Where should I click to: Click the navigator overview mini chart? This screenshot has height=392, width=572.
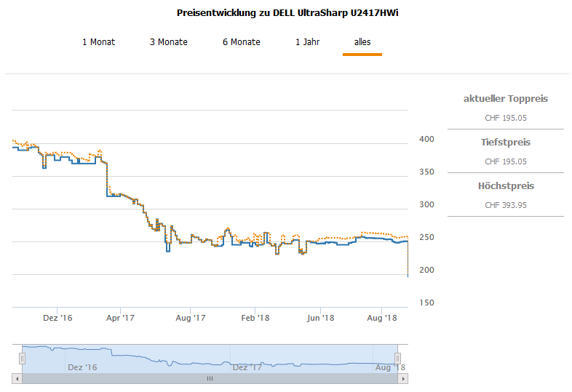pos(210,358)
